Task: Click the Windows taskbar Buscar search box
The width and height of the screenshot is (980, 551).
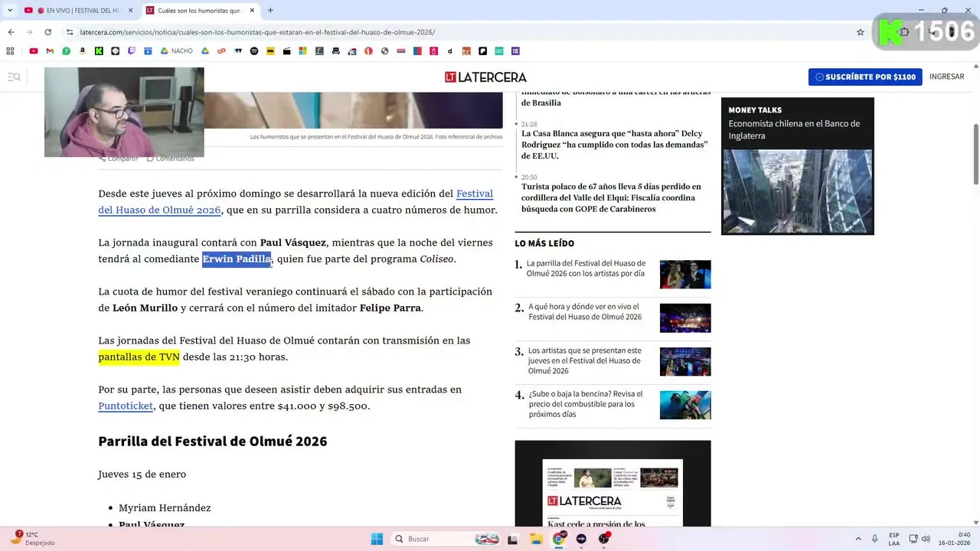Action: (447, 539)
